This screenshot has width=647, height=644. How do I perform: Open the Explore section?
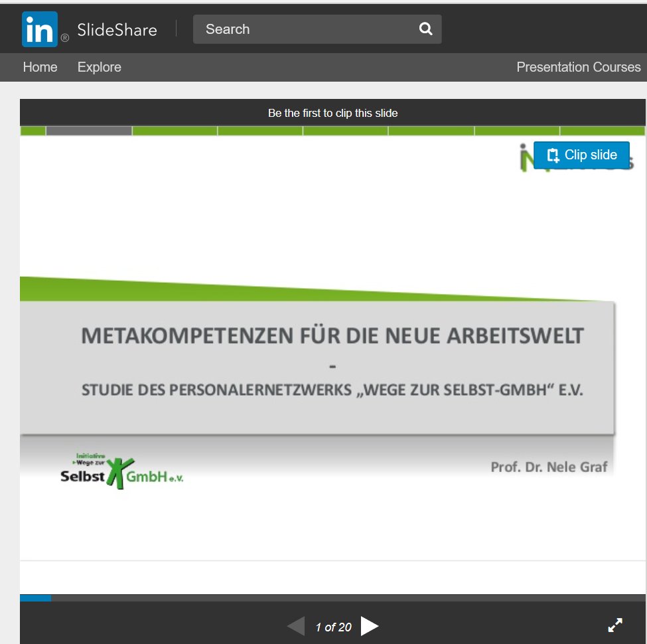99,67
